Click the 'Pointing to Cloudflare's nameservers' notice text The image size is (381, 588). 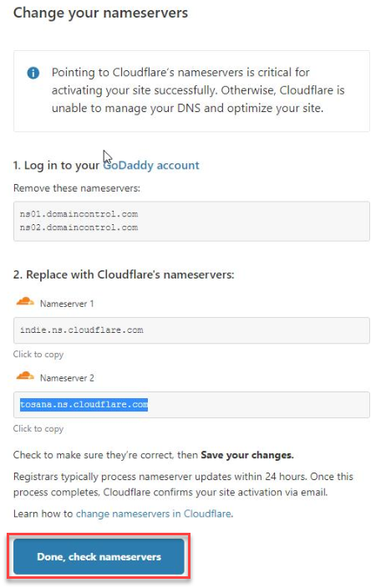198,90
